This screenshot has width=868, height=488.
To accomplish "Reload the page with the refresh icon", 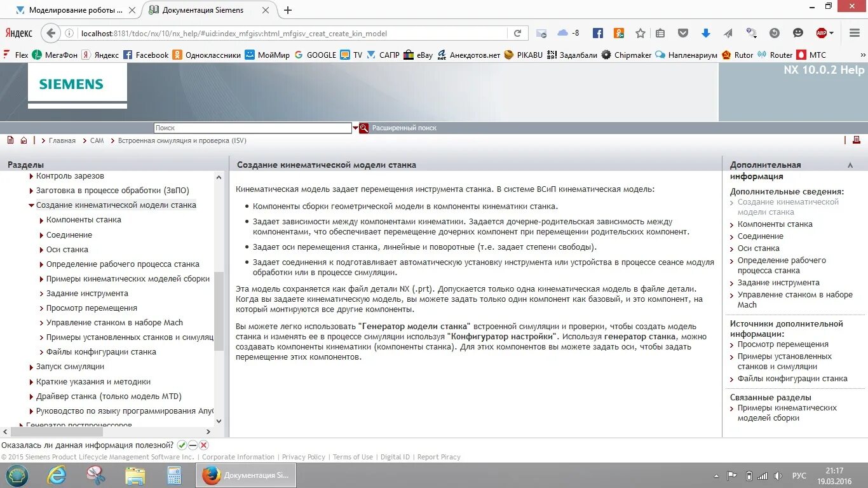I will coord(517,34).
